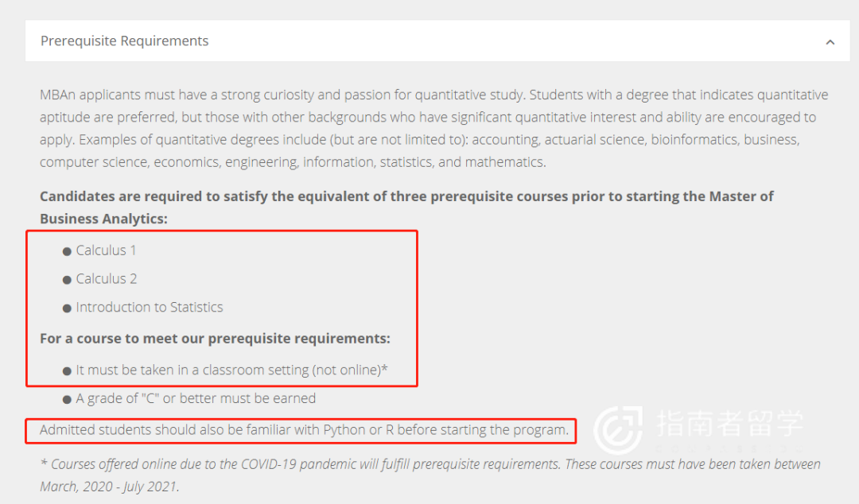859x504 pixels.
Task: Click the Calculus 1 bullet item
Action: 106,250
